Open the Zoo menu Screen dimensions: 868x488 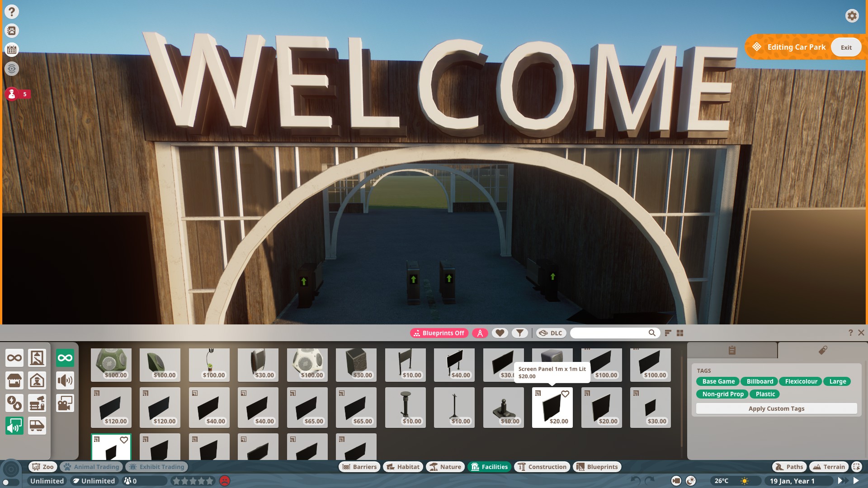pyautogui.click(x=43, y=467)
